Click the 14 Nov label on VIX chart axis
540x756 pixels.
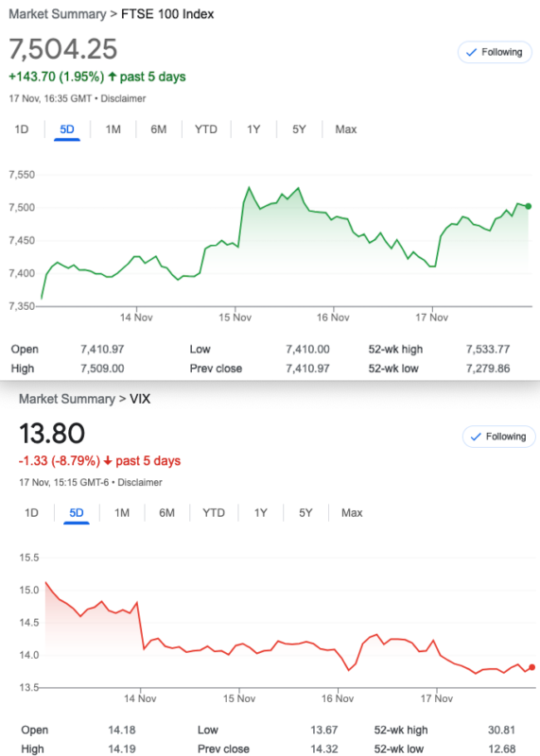(140, 698)
